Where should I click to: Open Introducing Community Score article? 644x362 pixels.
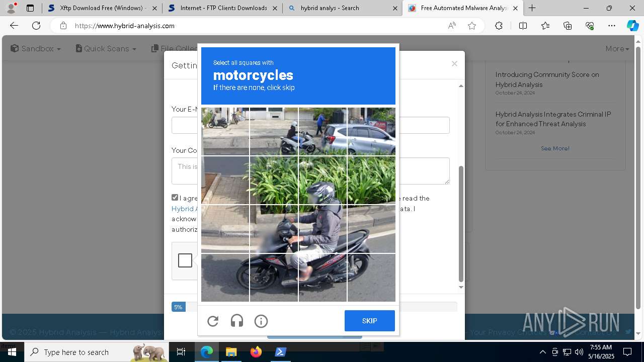(x=547, y=79)
